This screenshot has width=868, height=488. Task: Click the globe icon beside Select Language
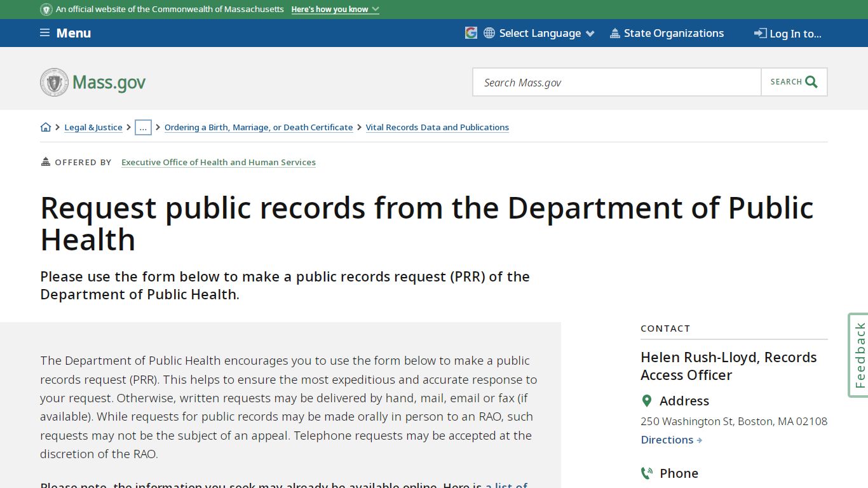489,33
